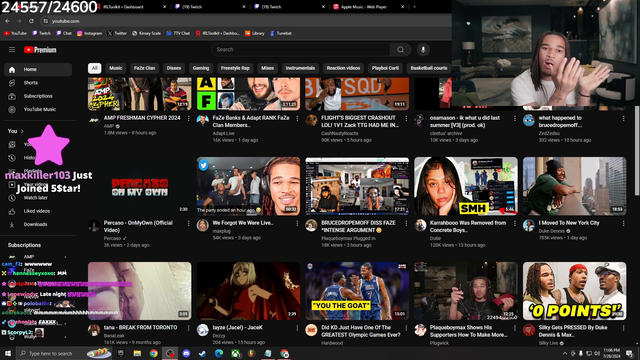This screenshot has height=360, width=640.
Task: Select the Instrumentals filter chip
Action: [300, 68]
